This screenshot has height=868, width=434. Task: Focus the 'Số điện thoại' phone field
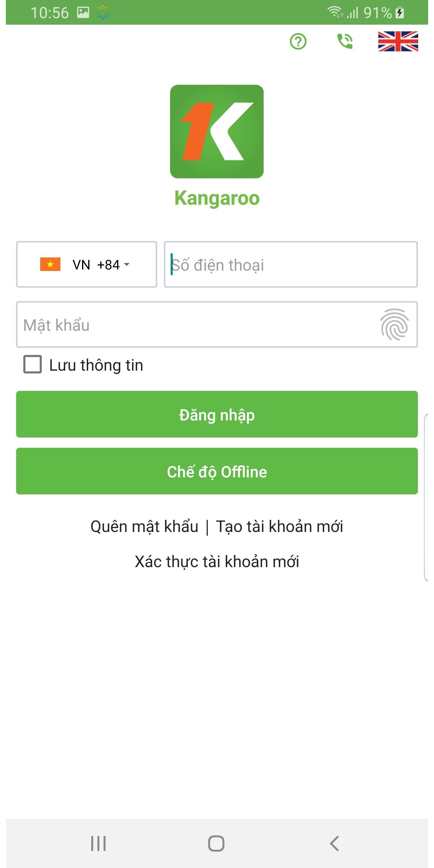click(x=290, y=265)
